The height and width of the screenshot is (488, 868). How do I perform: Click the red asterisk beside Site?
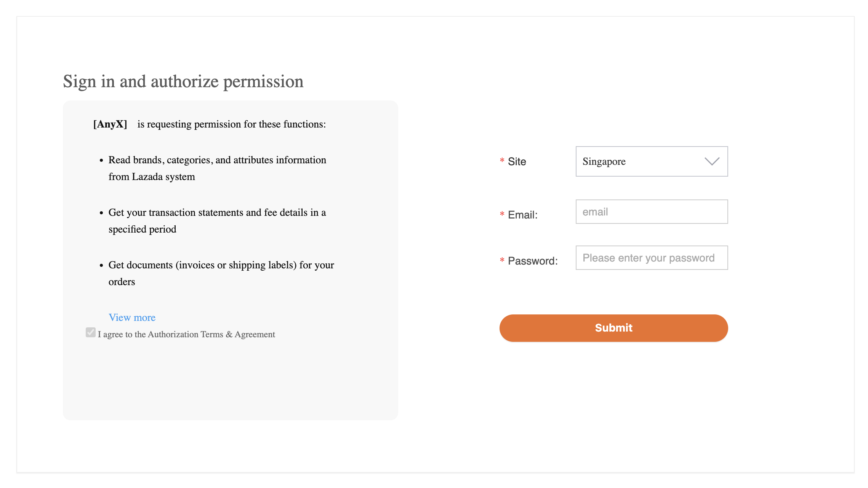[x=502, y=161]
